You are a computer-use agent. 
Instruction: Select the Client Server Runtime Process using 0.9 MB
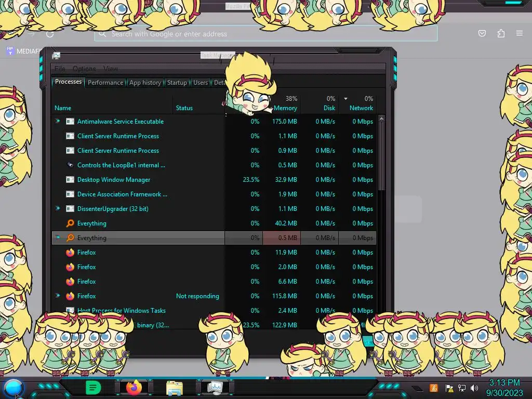point(214,151)
